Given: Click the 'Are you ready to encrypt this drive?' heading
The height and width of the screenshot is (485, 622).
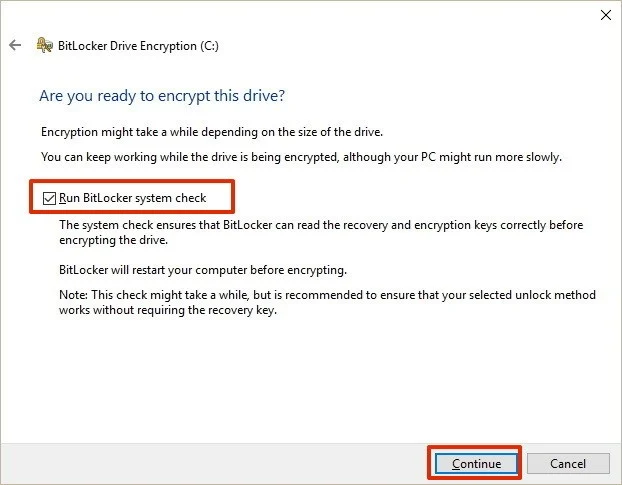Looking at the screenshot, I should (x=162, y=96).
